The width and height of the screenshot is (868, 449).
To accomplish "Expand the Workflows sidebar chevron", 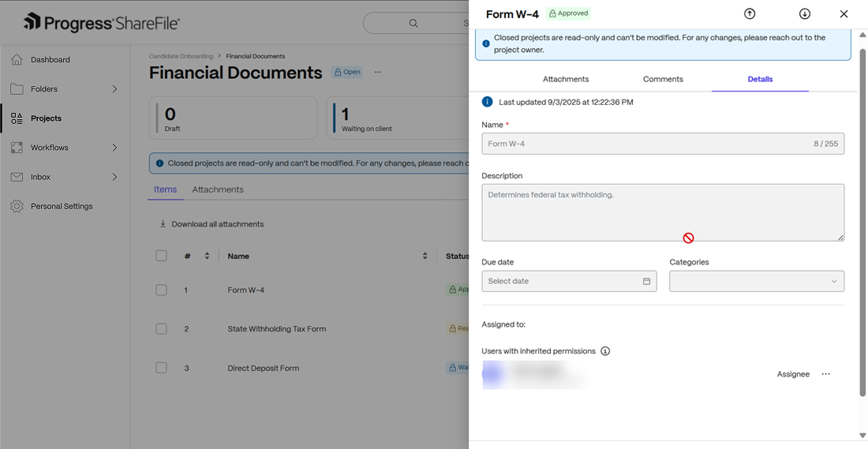I will [x=114, y=148].
